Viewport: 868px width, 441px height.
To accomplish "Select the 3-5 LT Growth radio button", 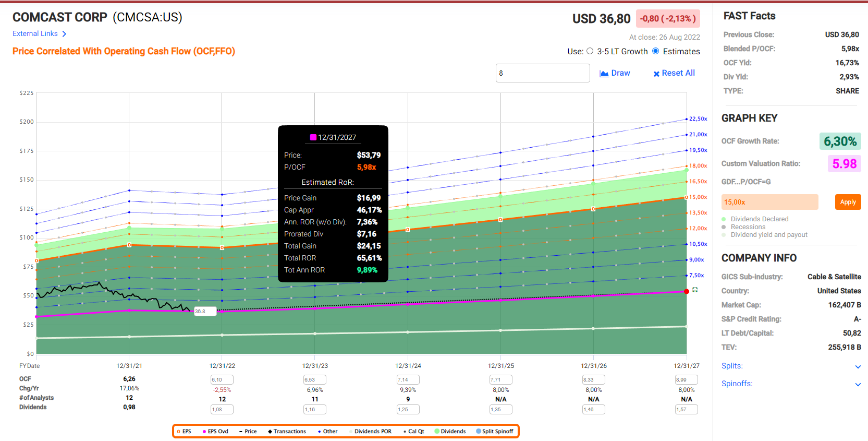I will (x=590, y=51).
